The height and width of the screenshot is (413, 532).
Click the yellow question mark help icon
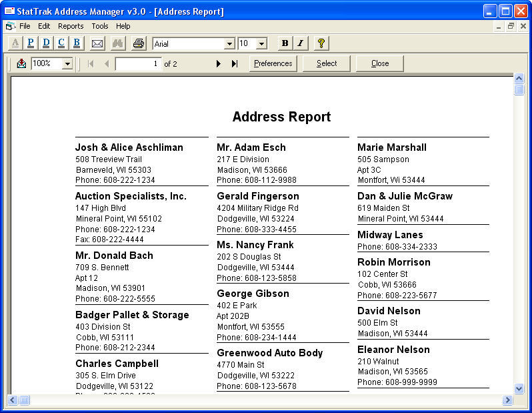click(x=321, y=43)
